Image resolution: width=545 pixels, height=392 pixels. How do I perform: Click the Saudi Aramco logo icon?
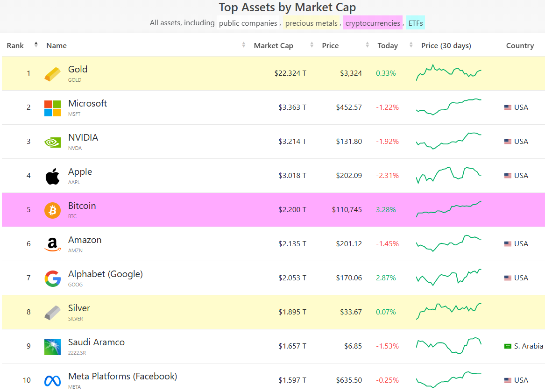[x=52, y=347]
